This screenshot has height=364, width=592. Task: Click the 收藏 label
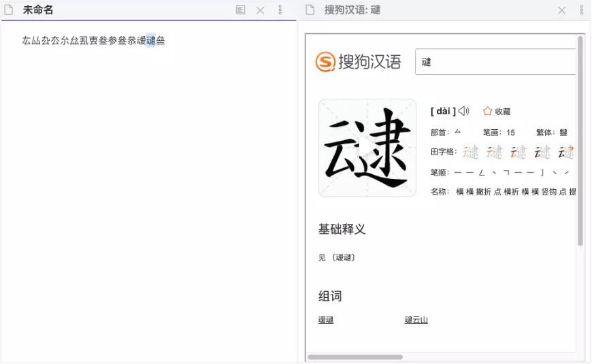point(503,112)
